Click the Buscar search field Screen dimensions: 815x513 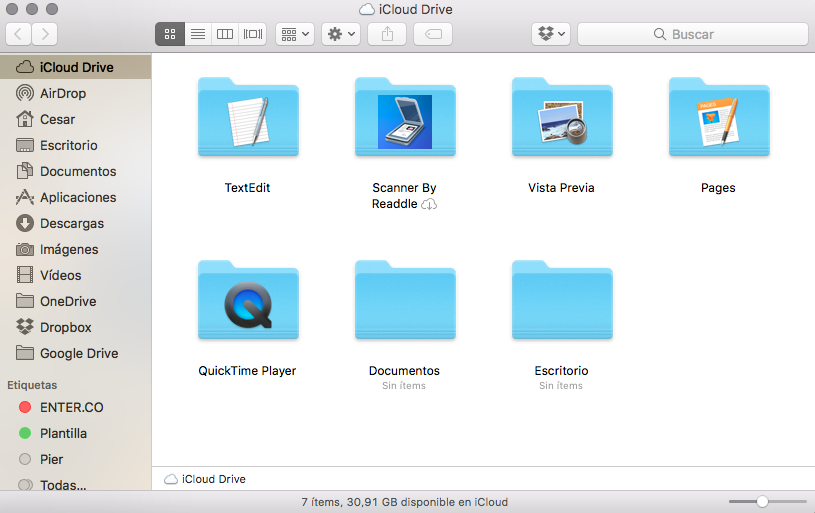click(x=693, y=34)
